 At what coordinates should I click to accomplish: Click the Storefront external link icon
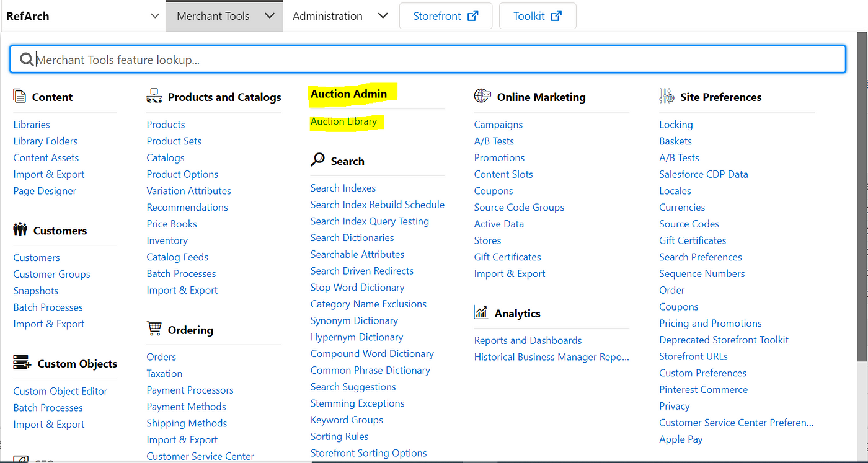click(473, 16)
